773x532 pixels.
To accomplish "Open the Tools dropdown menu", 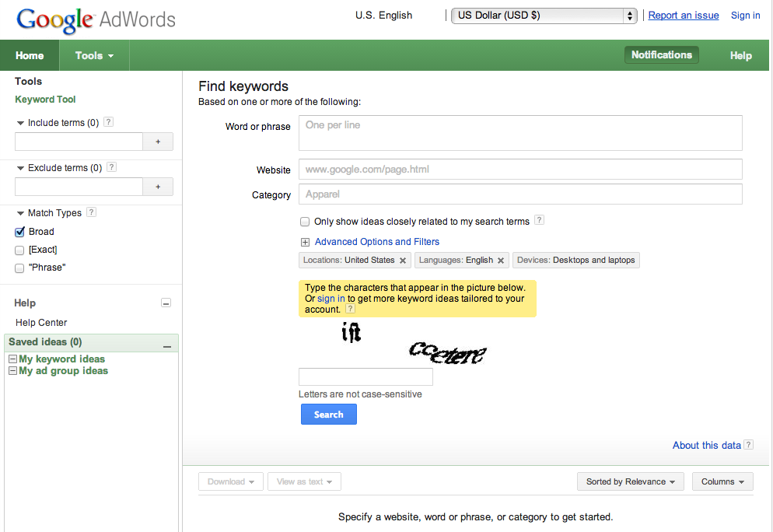I will 94,56.
